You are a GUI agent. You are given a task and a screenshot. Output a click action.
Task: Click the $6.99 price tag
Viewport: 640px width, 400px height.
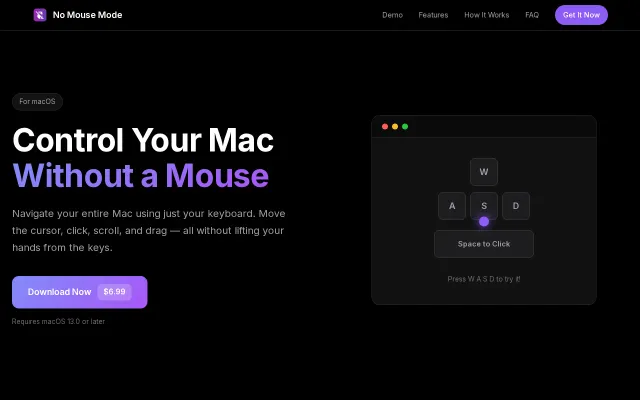[114, 292]
